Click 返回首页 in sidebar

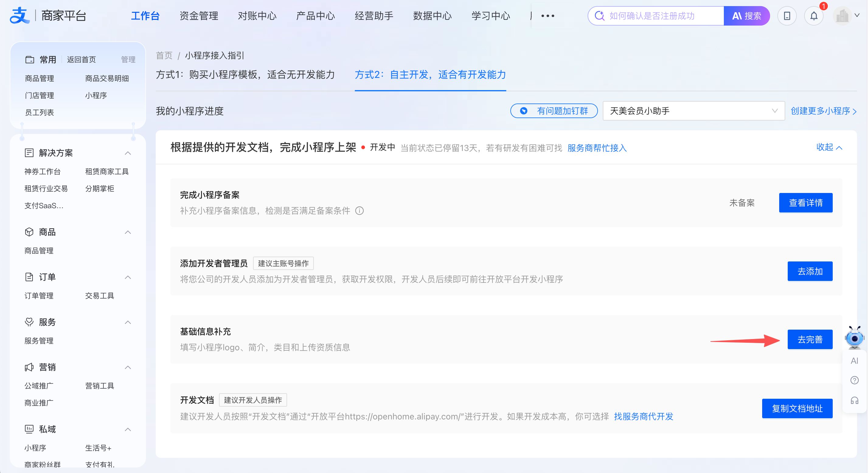[x=81, y=60]
